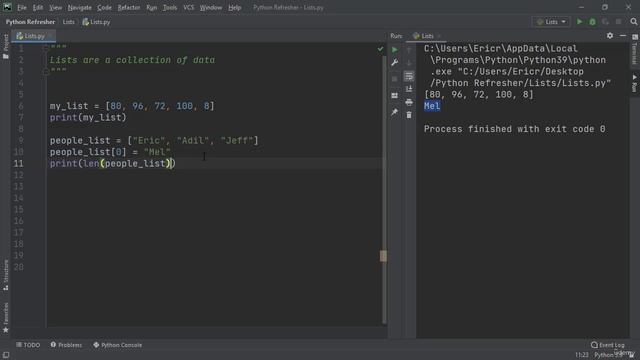Collapse the docstring fold on line 1
This screenshot has width=640, height=360.
[46, 48]
